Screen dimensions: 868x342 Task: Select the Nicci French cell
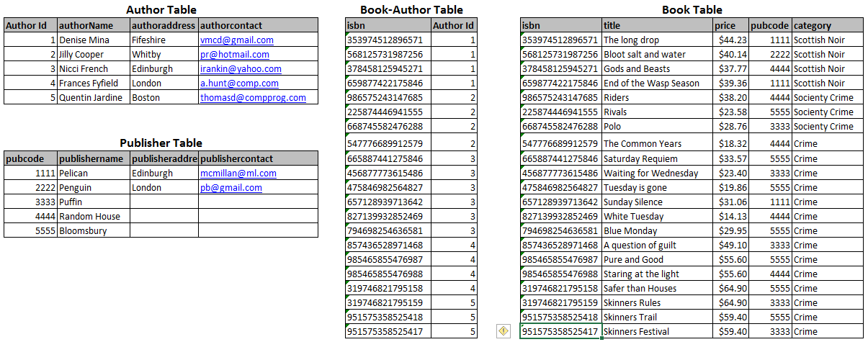[93, 69]
